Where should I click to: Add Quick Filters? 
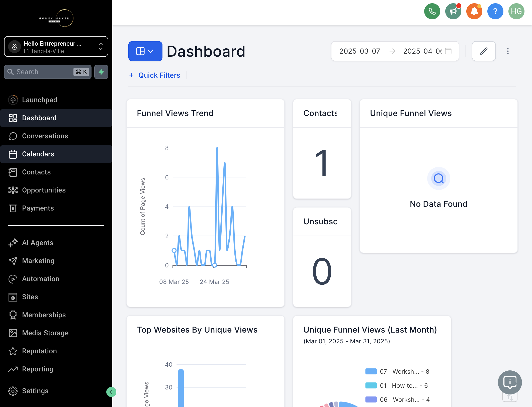(154, 75)
